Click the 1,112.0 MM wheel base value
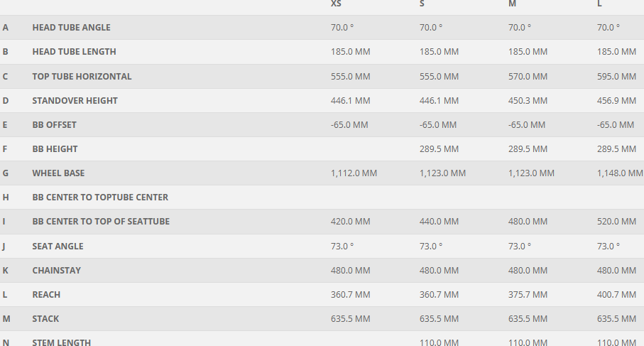 pyautogui.click(x=354, y=173)
